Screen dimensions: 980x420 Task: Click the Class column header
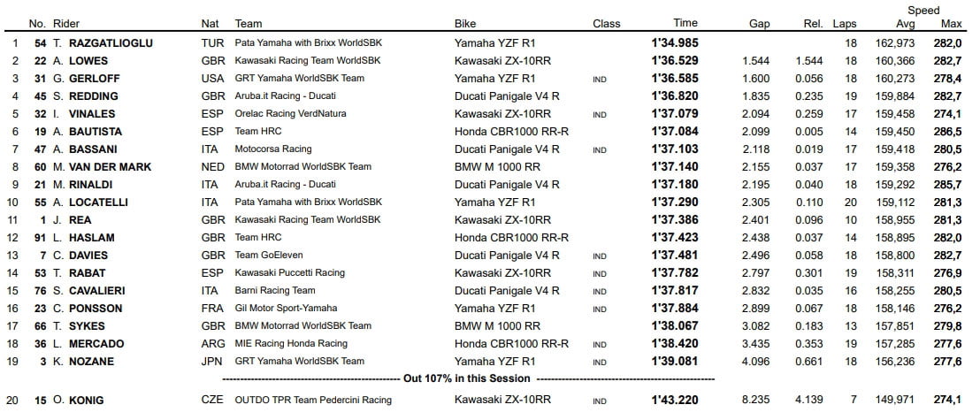point(606,24)
